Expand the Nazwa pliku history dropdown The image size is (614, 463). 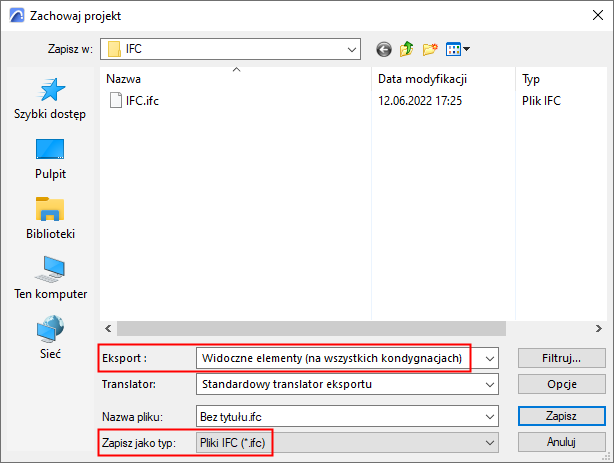[x=489, y=416]
